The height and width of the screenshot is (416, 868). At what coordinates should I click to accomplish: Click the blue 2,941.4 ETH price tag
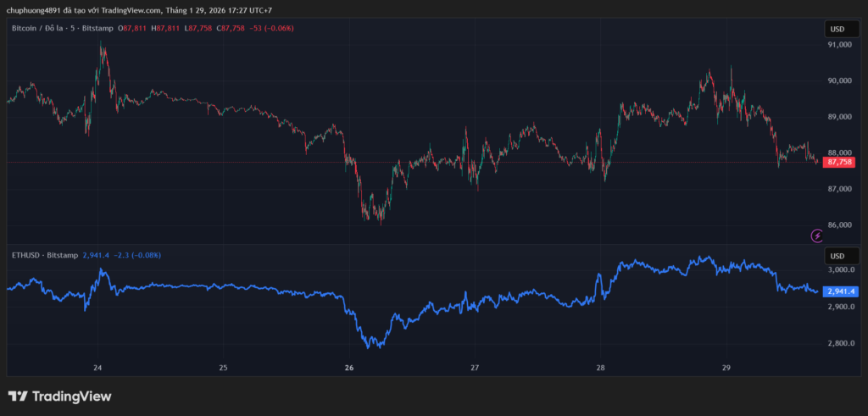click(841, 291)
